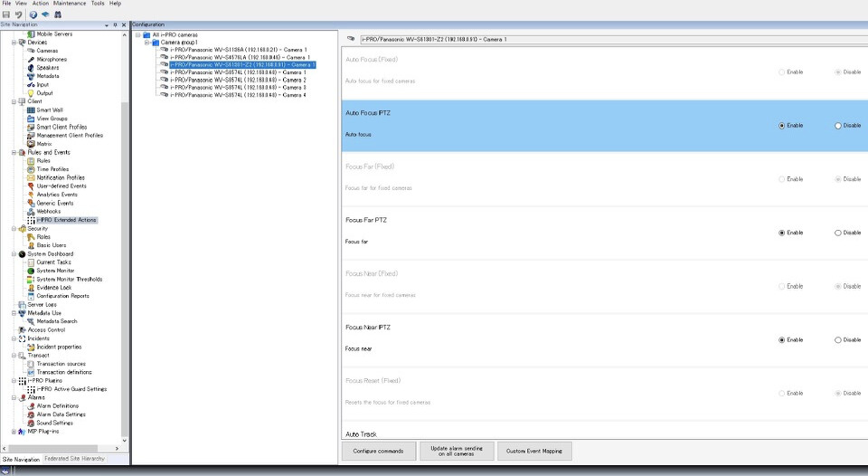
Task: Select WV-S1136A Camera 1 in camera tree
Action: tap(239, 50)
